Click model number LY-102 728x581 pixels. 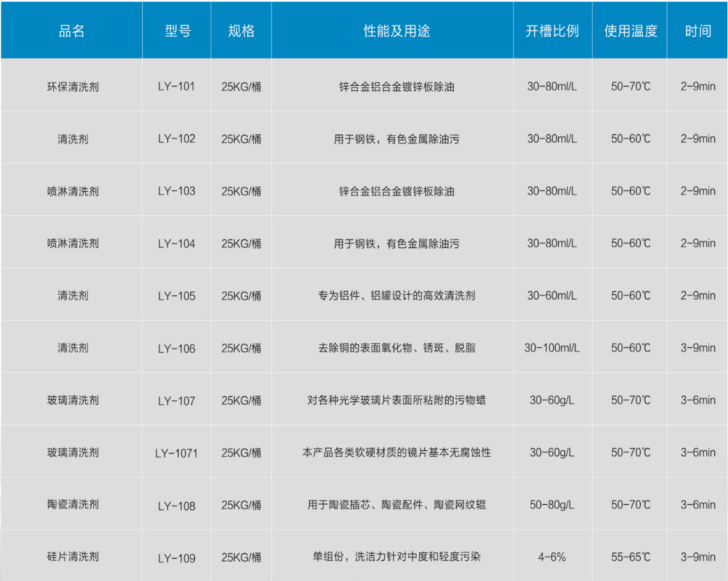coord(177,139)
